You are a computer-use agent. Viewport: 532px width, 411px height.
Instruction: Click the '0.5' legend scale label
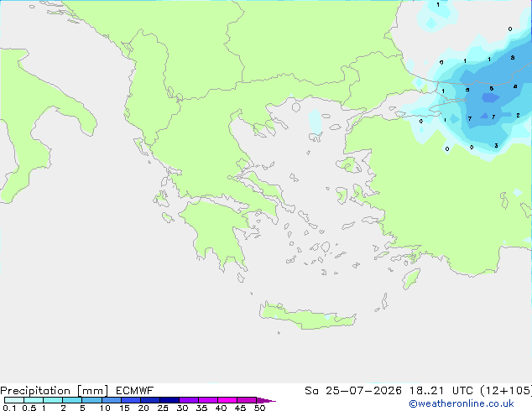[29, 408]
